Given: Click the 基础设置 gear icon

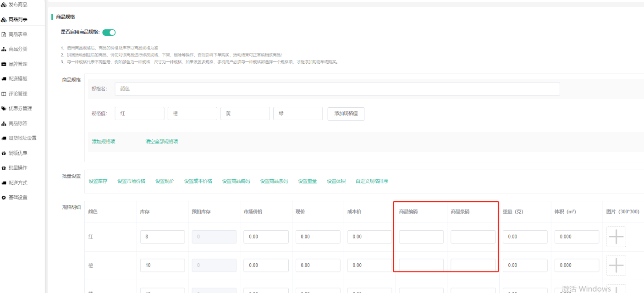Looking at the screenshot, I should [4, 198].
